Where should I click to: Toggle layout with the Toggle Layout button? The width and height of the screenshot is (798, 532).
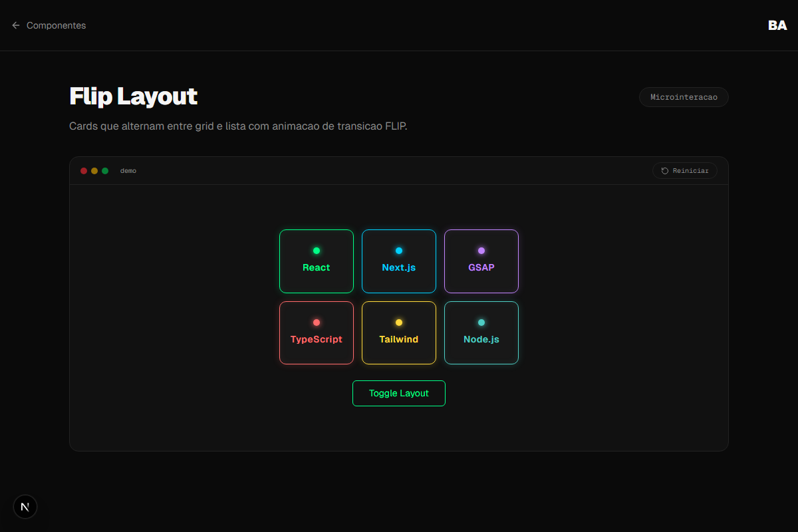[398, 393]
